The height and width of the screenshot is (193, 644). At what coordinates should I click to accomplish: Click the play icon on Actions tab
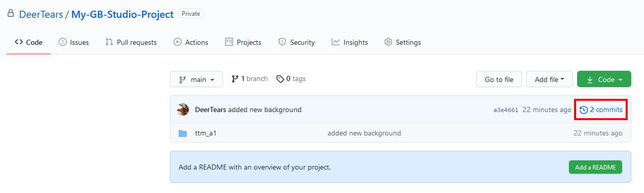coord(178,42)
